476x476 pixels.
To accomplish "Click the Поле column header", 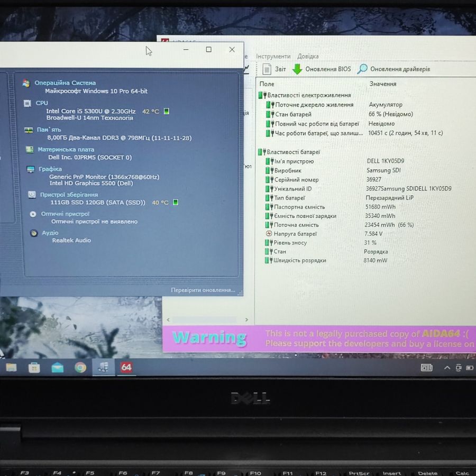I will [267, 84].
